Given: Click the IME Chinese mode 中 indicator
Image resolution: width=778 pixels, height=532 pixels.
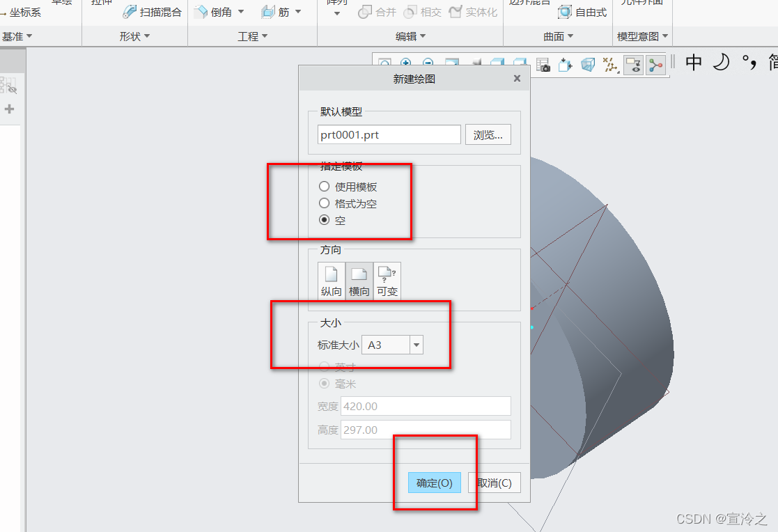Looking at the screenshot, I should (693, 63).
